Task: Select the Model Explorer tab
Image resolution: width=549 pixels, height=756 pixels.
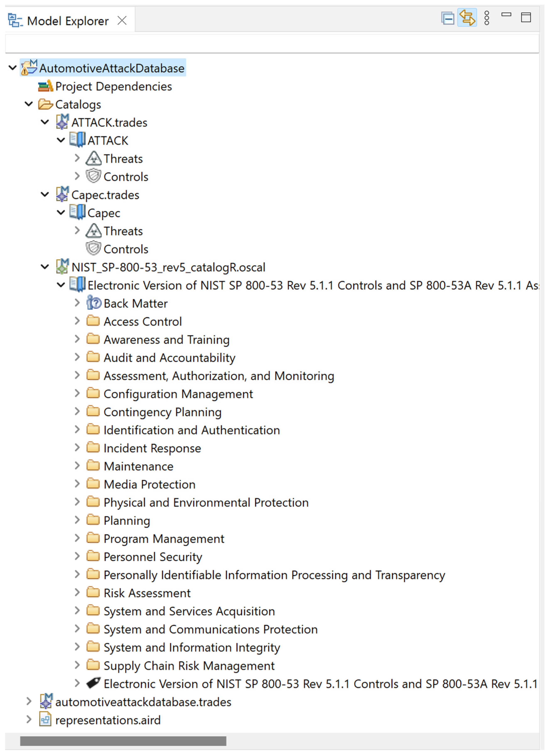Action: [67, 21]
